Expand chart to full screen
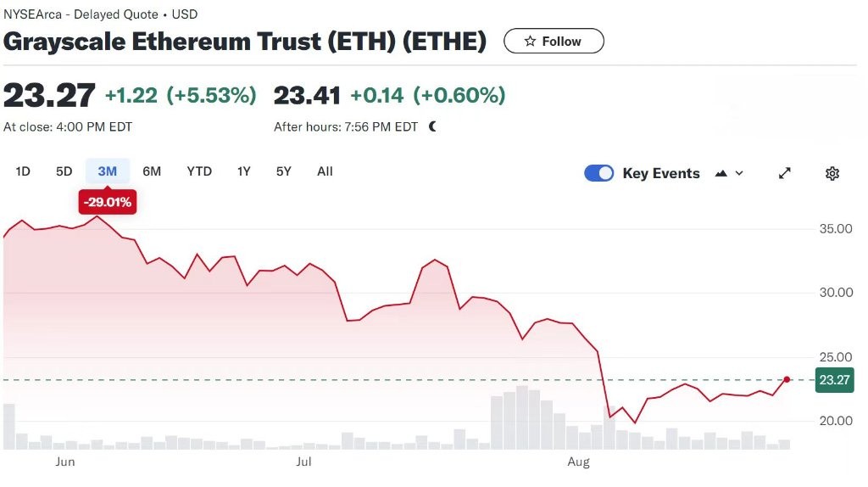868x487 pixels. tap(785, 173)
